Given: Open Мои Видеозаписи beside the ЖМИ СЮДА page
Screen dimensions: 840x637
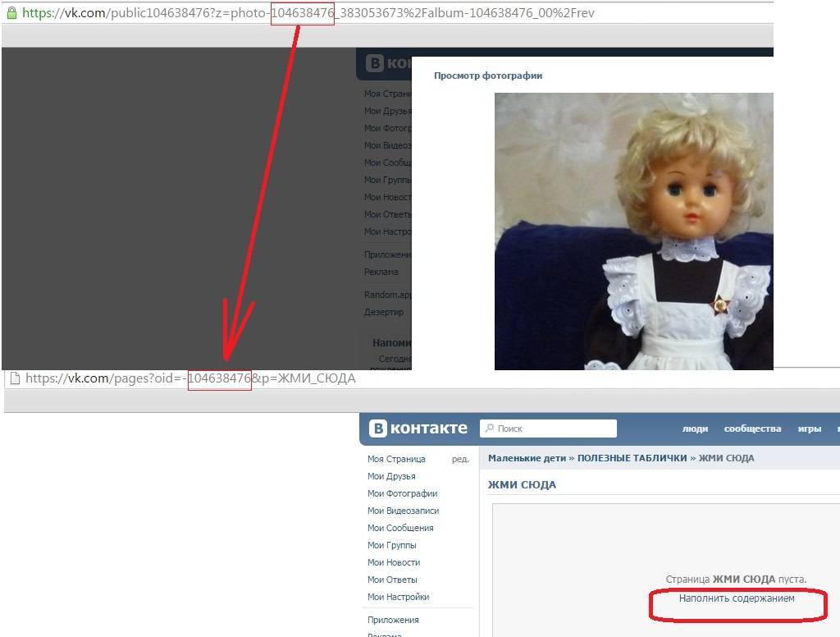Looking at the screenshot, I should tap(403, 511).
